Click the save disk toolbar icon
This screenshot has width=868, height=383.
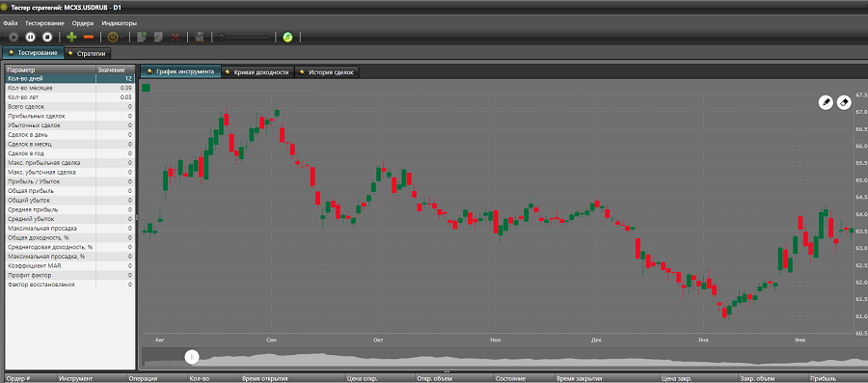pos(200,37)
